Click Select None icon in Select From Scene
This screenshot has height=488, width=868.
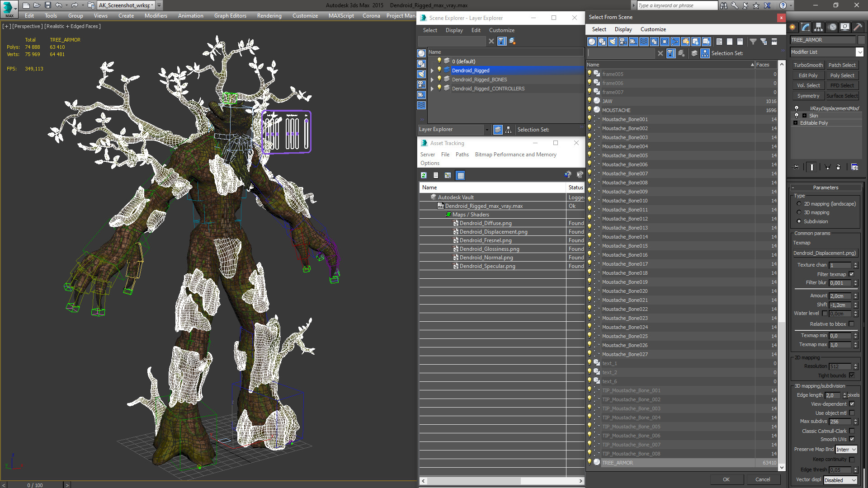click(x=730, y=42)
